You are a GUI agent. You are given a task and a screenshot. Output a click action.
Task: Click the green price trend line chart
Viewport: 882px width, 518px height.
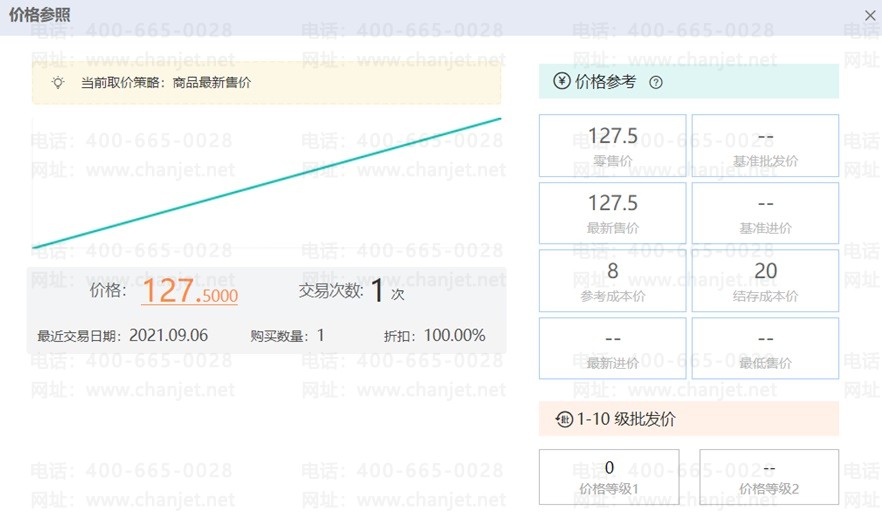pos(267,183)
